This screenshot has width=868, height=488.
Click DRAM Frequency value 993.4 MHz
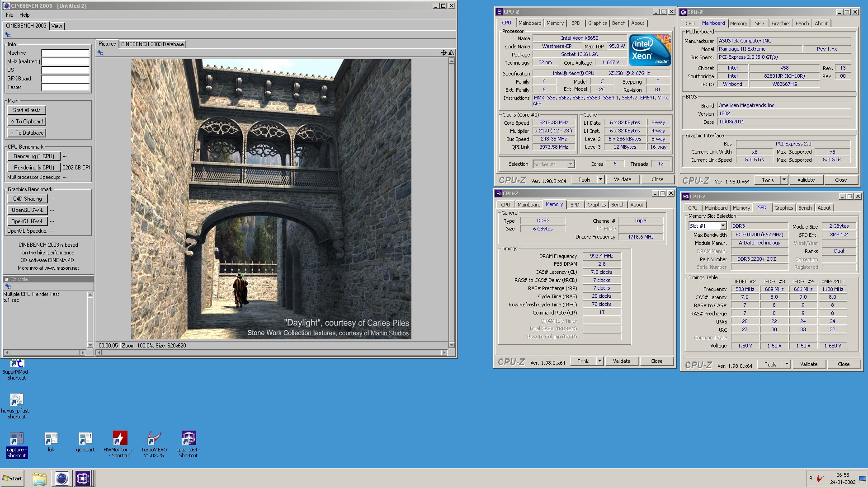point(602,256)
